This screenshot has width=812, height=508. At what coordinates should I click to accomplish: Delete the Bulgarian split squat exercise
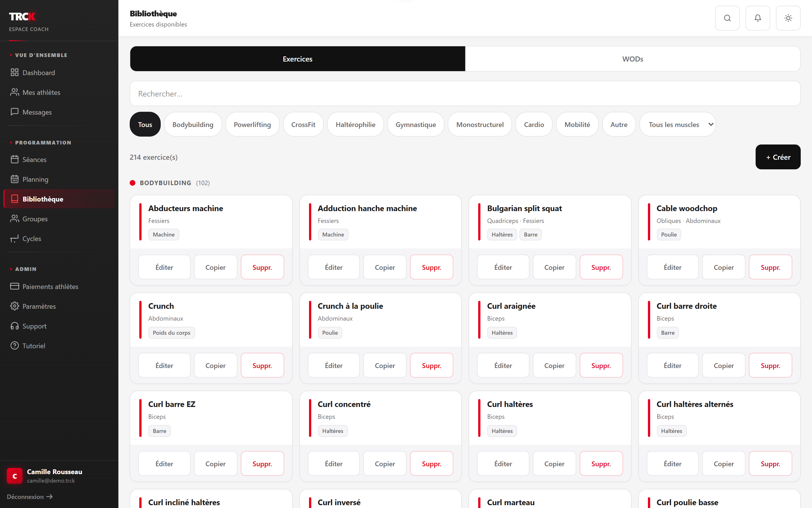pos(601,267)
